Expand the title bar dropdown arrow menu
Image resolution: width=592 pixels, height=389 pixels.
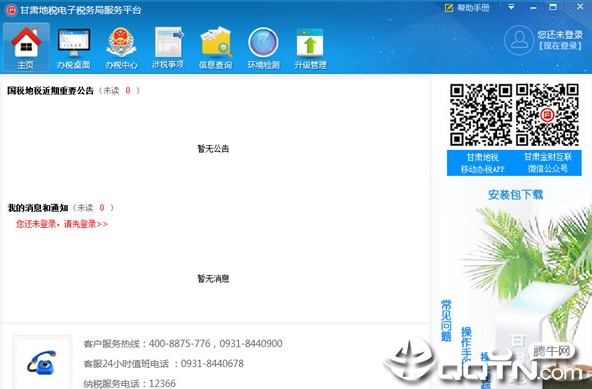click(x=511, y=7)
